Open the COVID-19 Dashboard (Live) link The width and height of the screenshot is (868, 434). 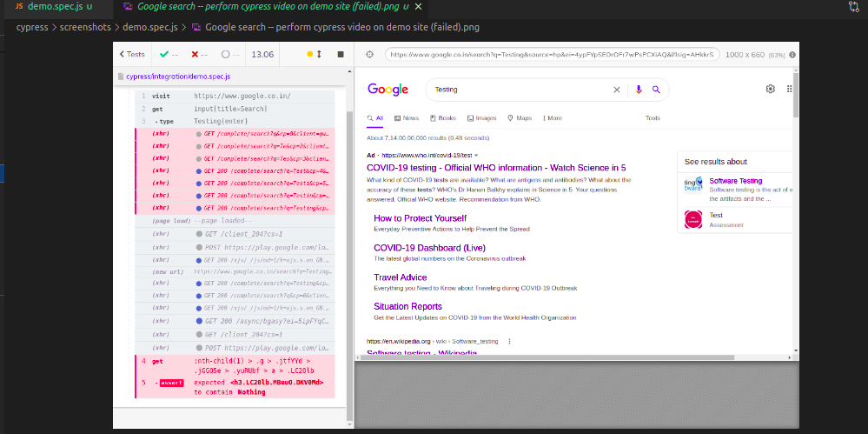pyautogui.click(x=429, y=248)
